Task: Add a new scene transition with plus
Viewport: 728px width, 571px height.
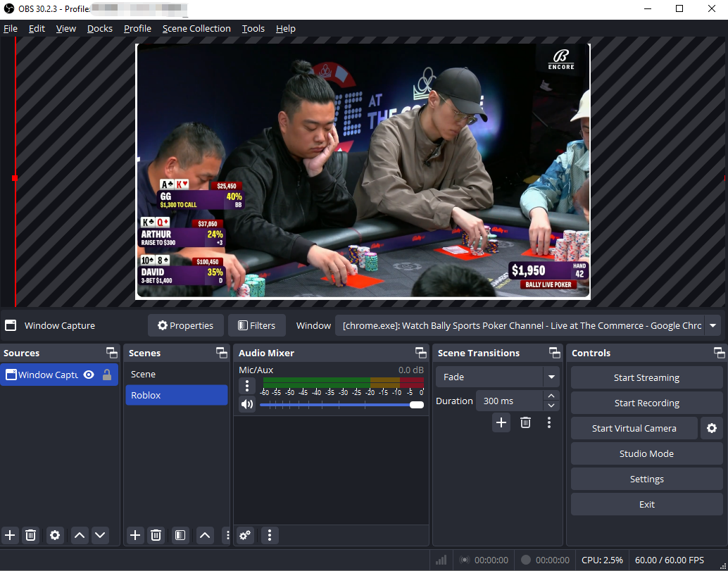Action: [x=501, y=422]
